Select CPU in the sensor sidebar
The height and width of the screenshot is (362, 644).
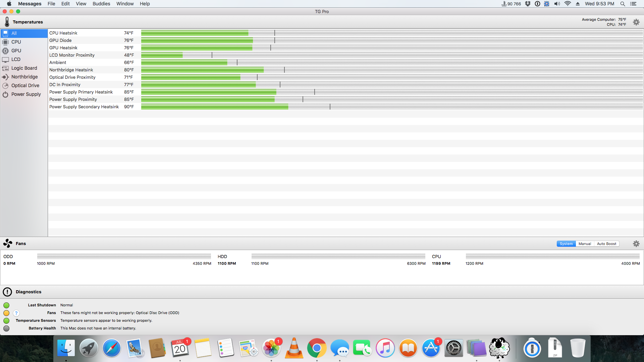[x=16, y=42]
